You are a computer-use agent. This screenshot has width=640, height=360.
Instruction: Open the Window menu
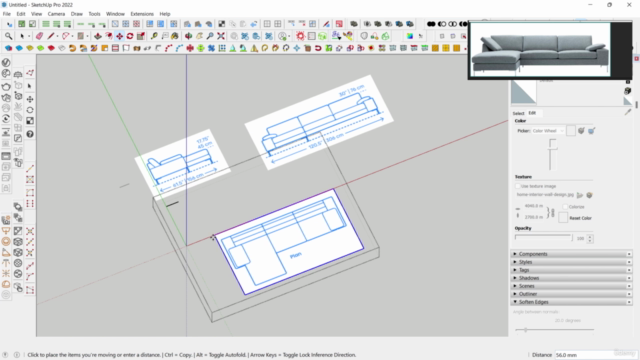tap(115, 14)
